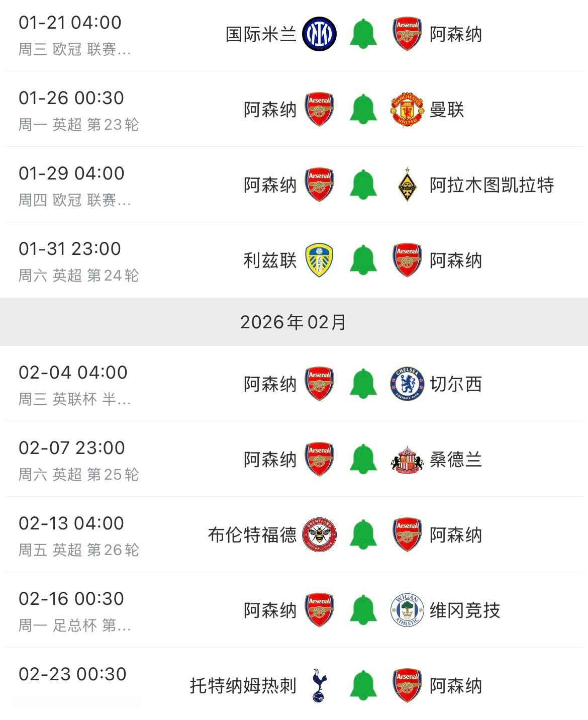The height and width of the screenshot is (720, 588).
Task: Select the 2026年02月 month header
Action: click(x=294, y=322)
